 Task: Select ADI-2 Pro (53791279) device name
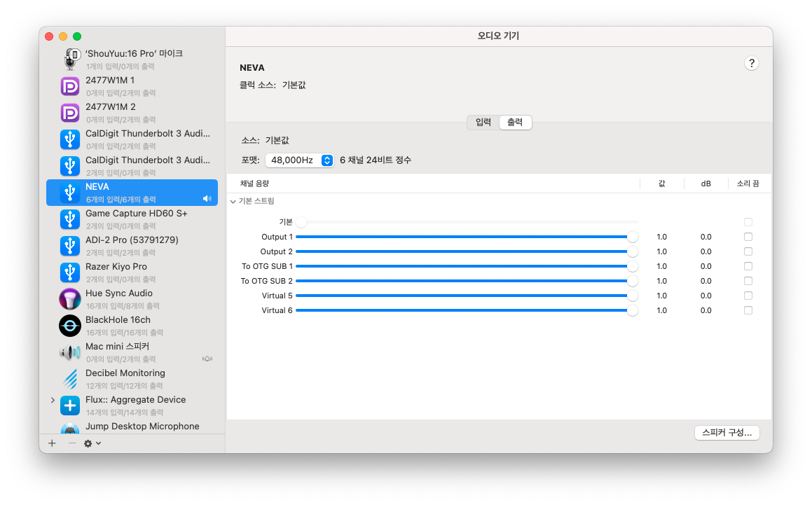132,240
